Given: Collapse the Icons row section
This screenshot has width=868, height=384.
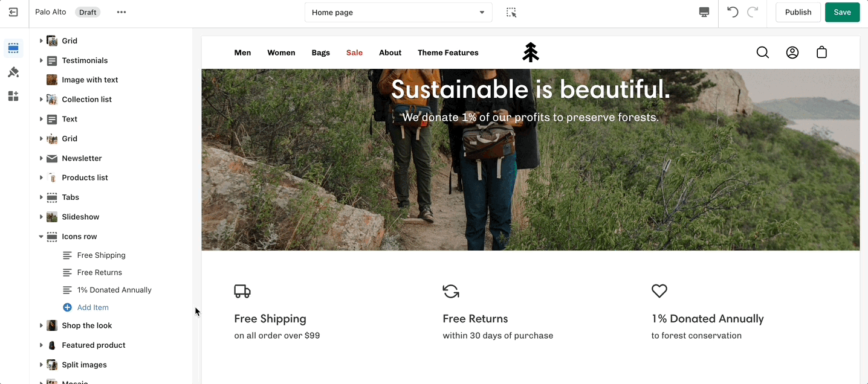Looking at the screenshot, I should tap(41, 237).
